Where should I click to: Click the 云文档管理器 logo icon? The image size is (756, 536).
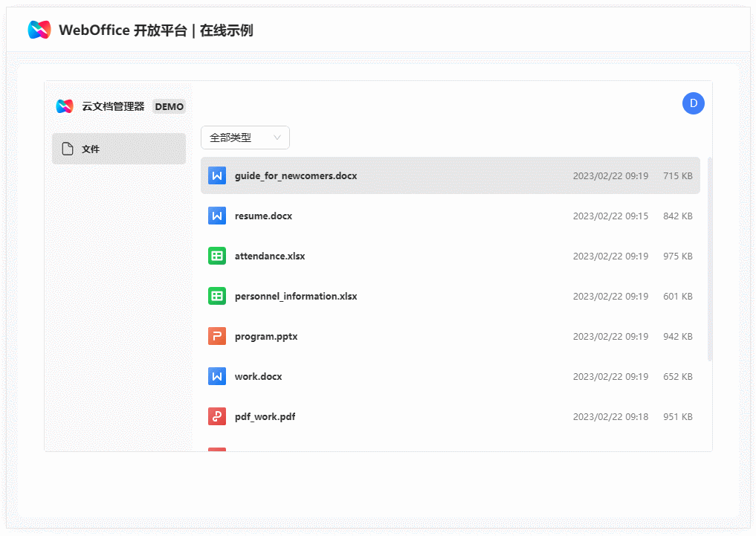[x=65, y=106]
